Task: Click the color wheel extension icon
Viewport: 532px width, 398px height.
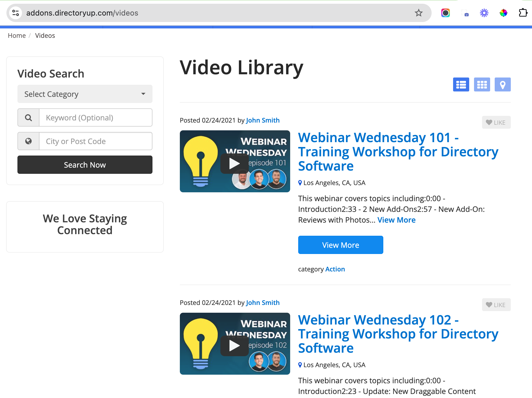Action: click(x=503, y=13)
